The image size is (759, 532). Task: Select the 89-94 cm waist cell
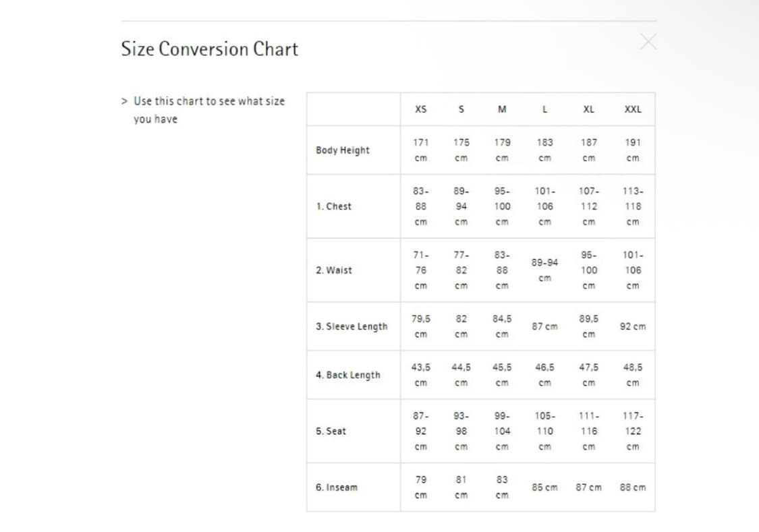544,270
